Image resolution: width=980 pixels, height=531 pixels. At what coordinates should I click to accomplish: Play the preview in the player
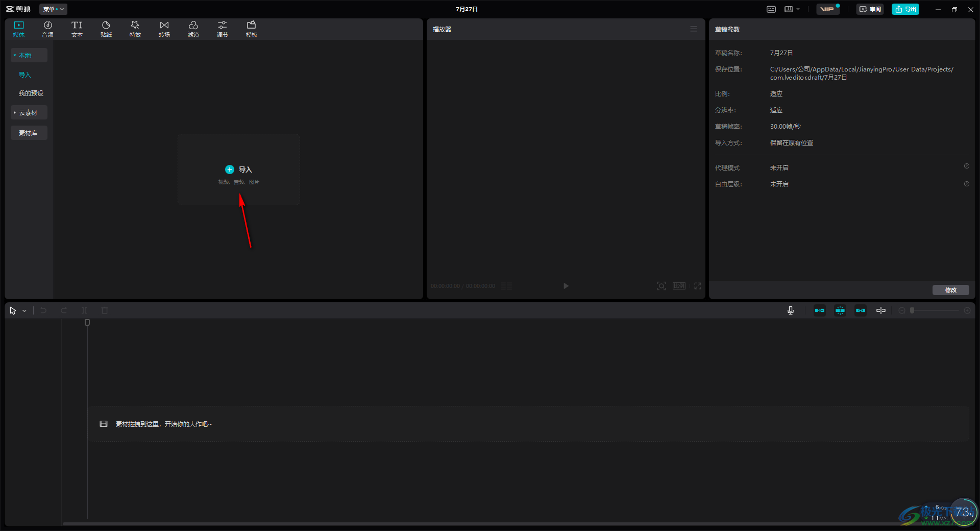pos(566,286)
